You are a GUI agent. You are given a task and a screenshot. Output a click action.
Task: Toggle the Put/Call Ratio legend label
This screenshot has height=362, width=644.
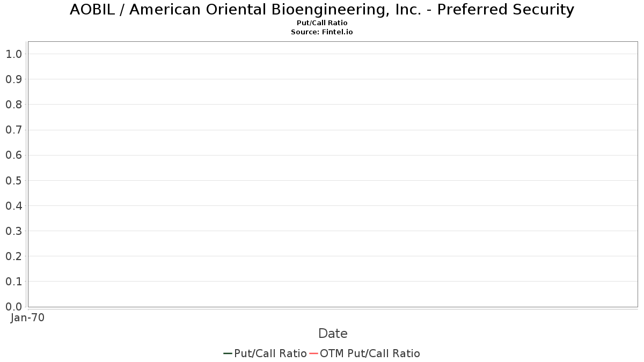click(x=270, y=353)
